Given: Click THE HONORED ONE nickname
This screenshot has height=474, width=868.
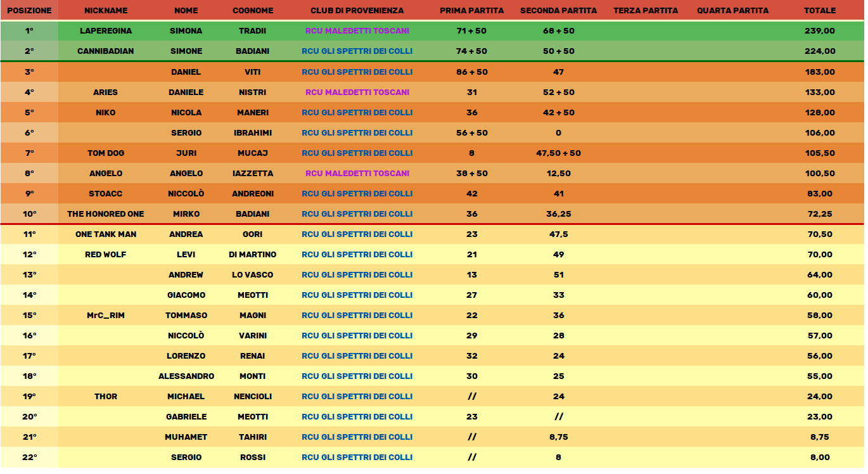Looking at the screenshot, I should [x=106, y=214].
